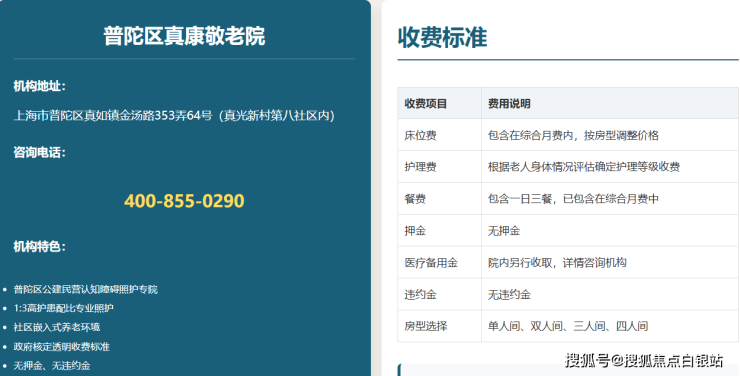Click the 收费项目 column header

tap(439, 103)
